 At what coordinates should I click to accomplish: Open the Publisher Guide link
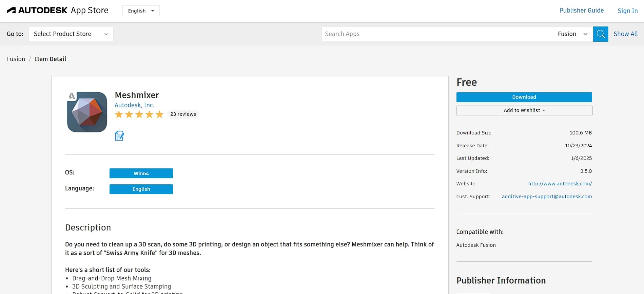click(581, 11)
